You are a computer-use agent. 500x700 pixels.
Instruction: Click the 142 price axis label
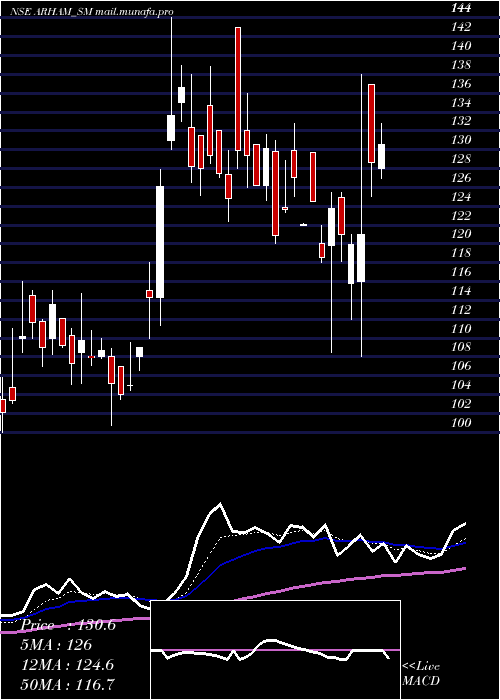click(461, 27)
